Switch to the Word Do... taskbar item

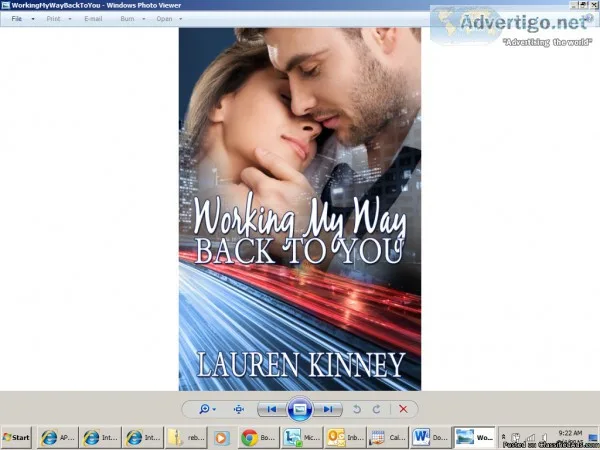point(431,437)
